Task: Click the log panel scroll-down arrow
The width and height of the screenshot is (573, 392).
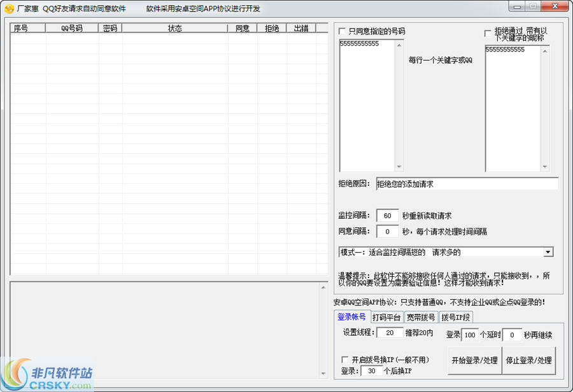Action: [323, 373]
